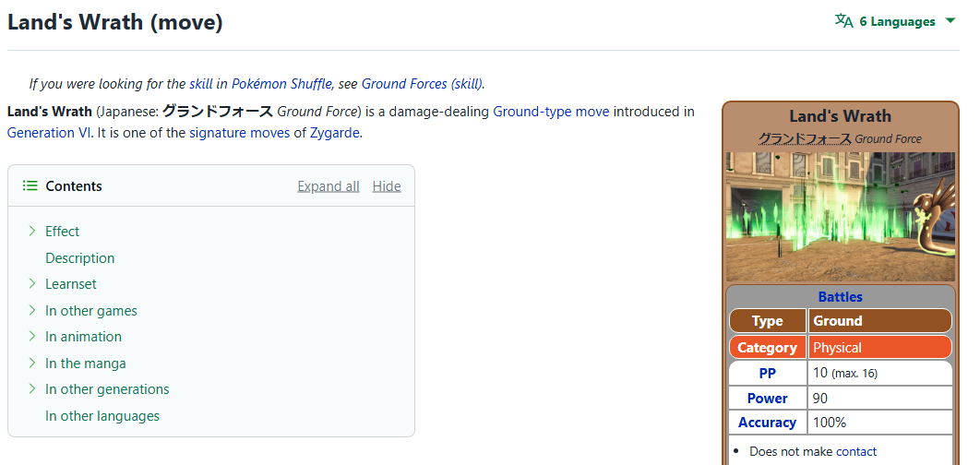
Task: Hide the Contents box
Action: pyautogui.click(x=387, y=186)
